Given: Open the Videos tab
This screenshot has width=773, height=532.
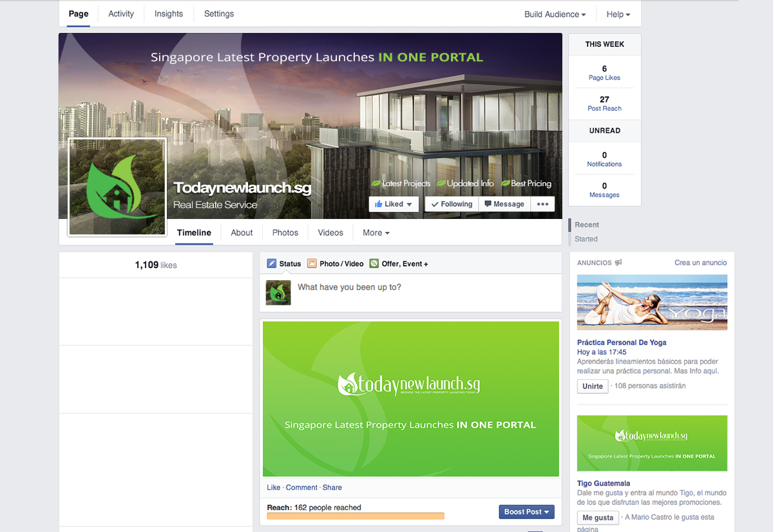Looking at the screenshot, I should click(x=330, y=233).
